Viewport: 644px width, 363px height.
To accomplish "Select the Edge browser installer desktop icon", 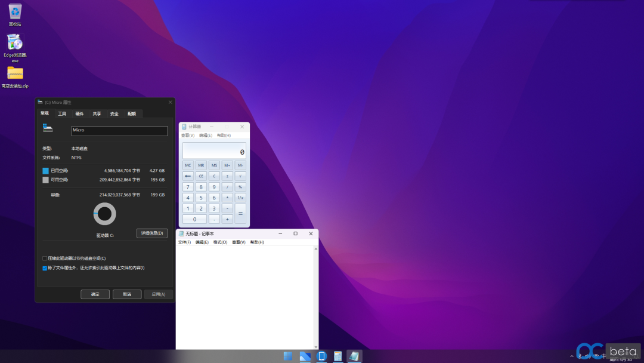I will (15, 42).
